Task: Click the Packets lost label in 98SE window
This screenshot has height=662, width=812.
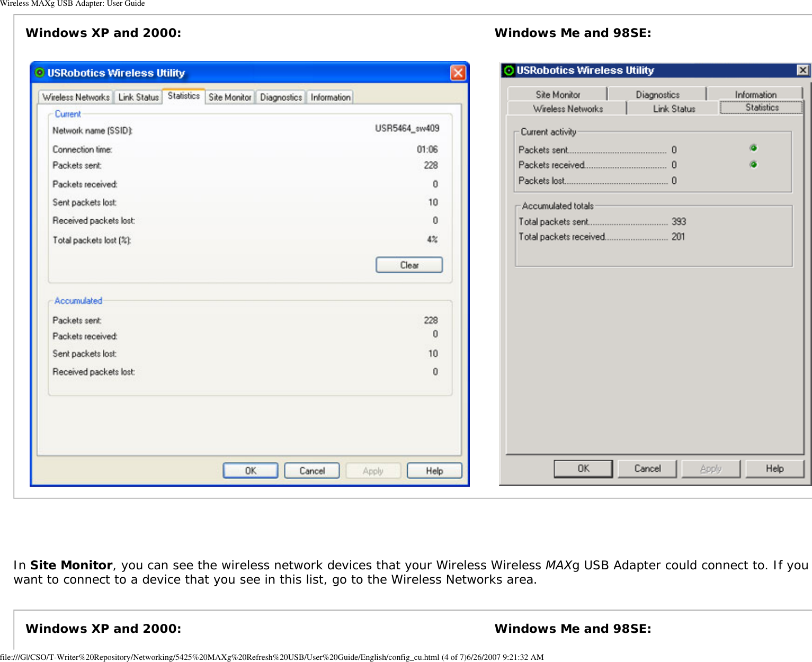Action: pos(541,181)
